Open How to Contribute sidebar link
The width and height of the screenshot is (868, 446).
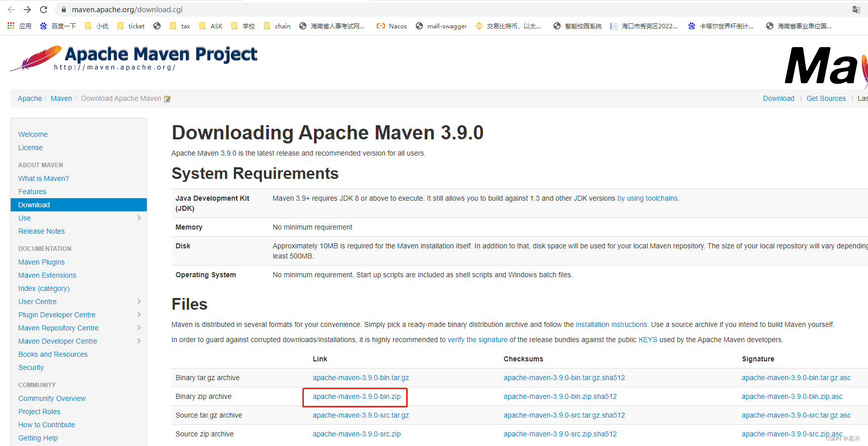tap(47, 425)
